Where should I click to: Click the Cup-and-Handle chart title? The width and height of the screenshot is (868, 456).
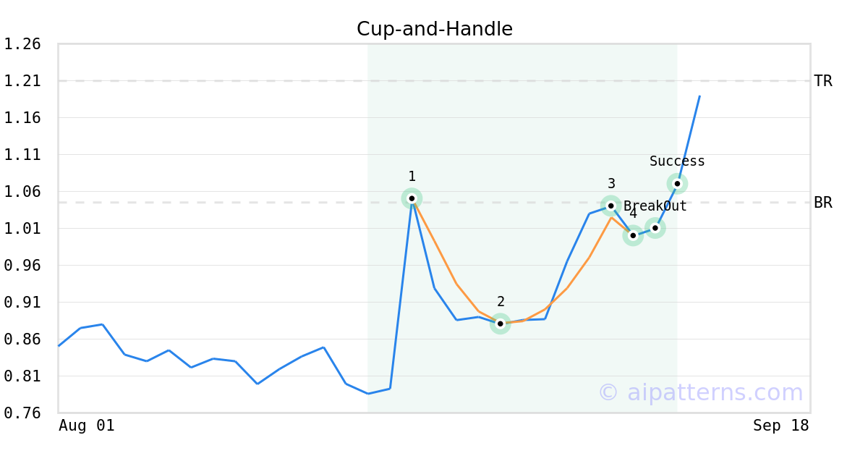coord(435,30)
